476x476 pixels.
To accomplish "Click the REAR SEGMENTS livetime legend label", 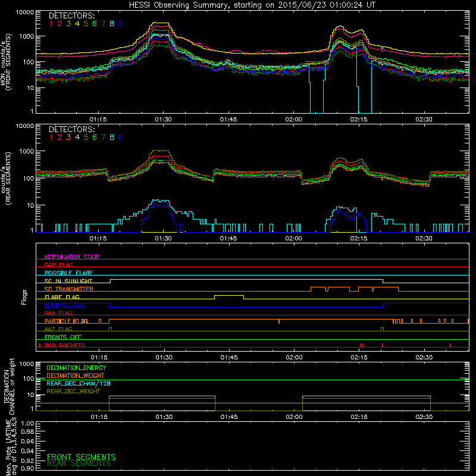I will pyautogui.click(x=79, y=464).
